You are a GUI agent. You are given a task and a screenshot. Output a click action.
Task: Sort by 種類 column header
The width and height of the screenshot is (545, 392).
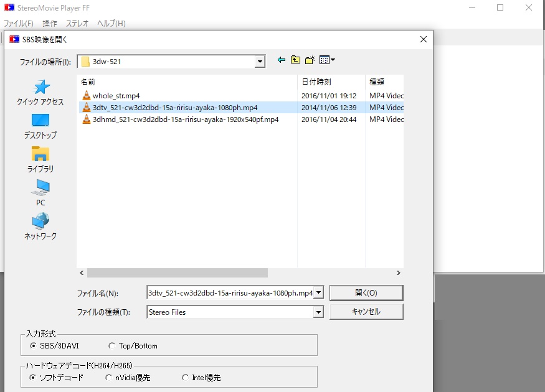[x=384, y=82]
